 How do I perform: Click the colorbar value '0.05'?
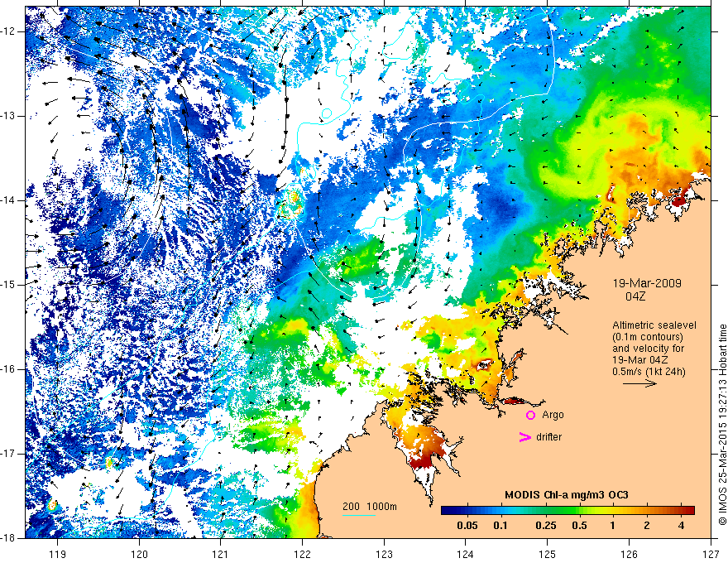click(x=467, y=526)
